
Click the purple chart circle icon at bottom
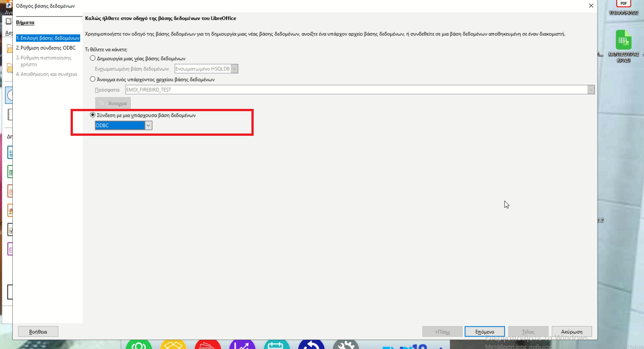(242, 345)
